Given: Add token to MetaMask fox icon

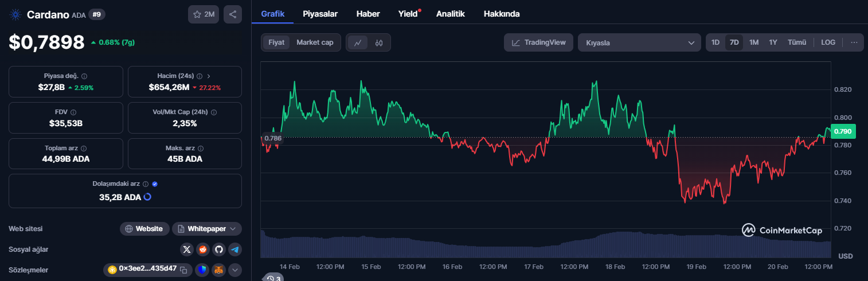Looking at the screenshot, I should [x=218, y=270].
